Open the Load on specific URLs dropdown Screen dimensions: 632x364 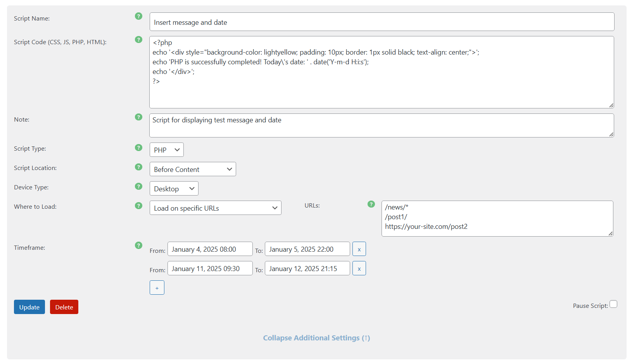pyautogui.click(x=215, y=208)
